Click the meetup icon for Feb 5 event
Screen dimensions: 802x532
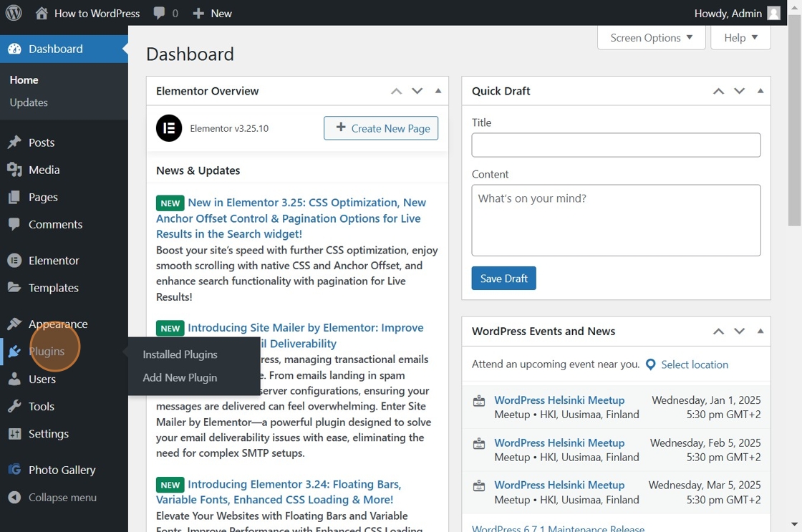point(479,443)
